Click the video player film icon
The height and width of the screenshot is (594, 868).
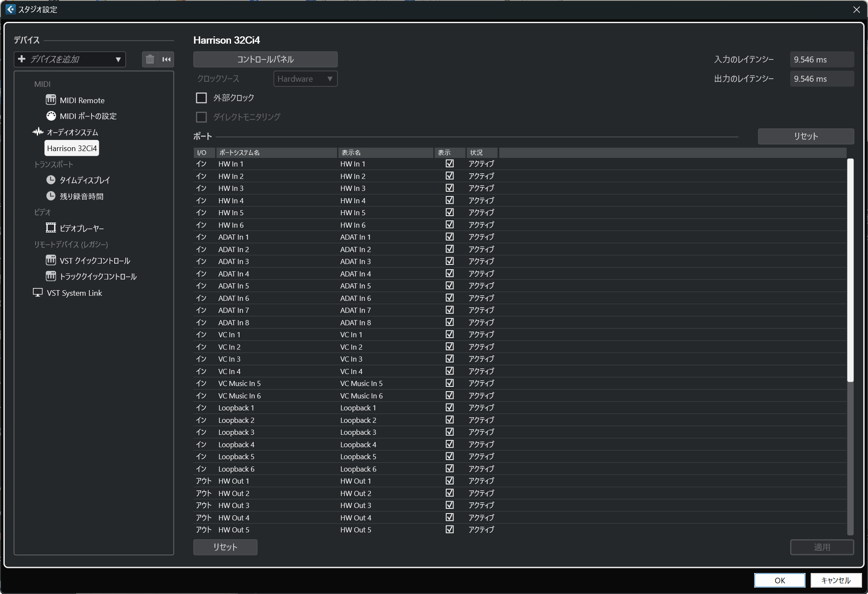click(51, 228)
